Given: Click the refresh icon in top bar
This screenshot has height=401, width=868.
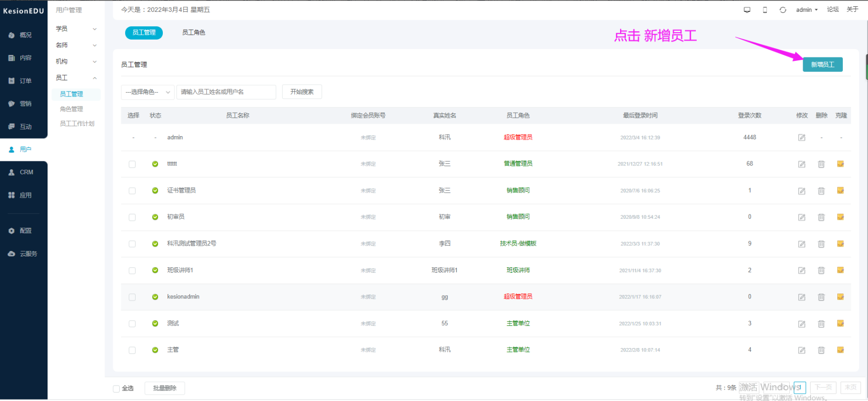Looking at the screenshot, I should click(783, 10).
